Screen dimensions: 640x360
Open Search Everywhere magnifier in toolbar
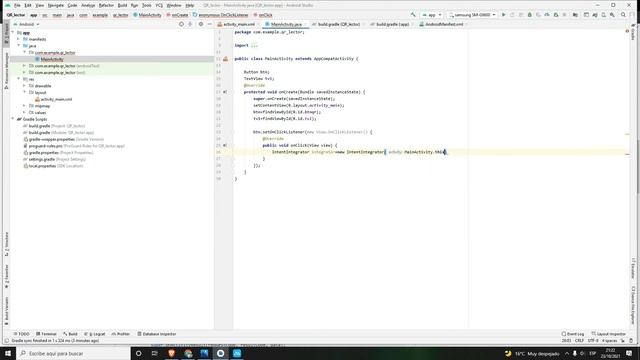623,15
